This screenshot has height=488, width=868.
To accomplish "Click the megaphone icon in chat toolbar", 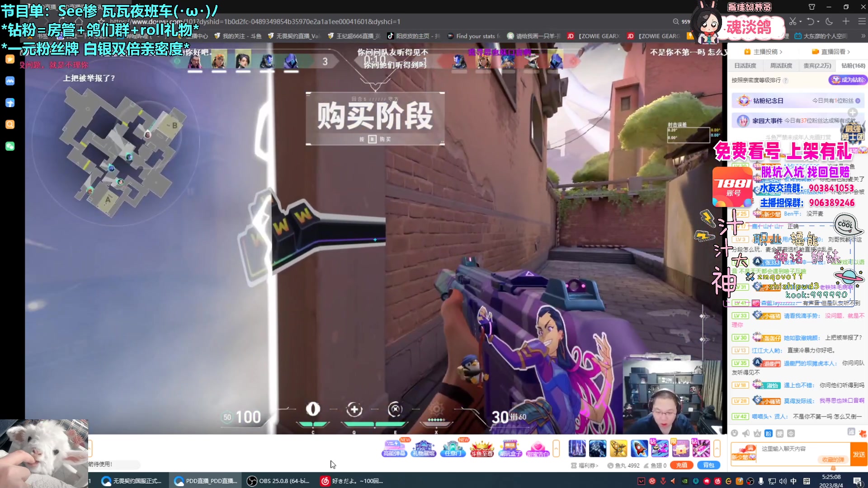I will pos(746,433).
